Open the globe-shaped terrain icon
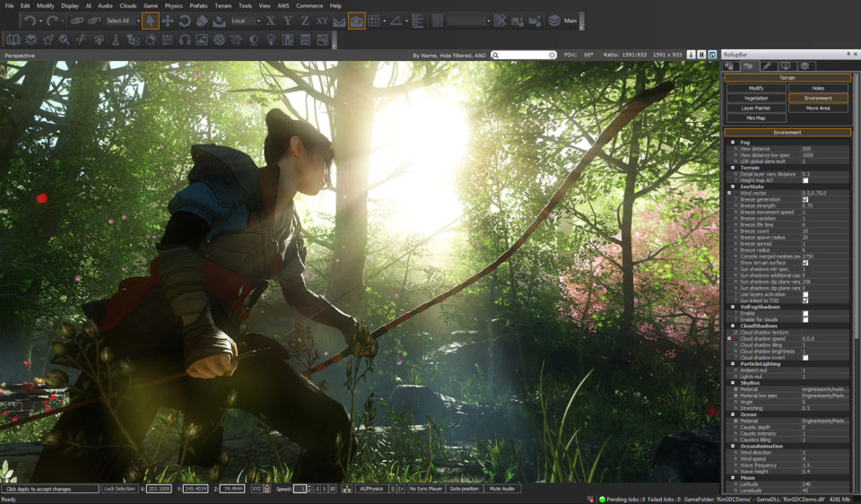The image size is (861, 504). point(219,39)
